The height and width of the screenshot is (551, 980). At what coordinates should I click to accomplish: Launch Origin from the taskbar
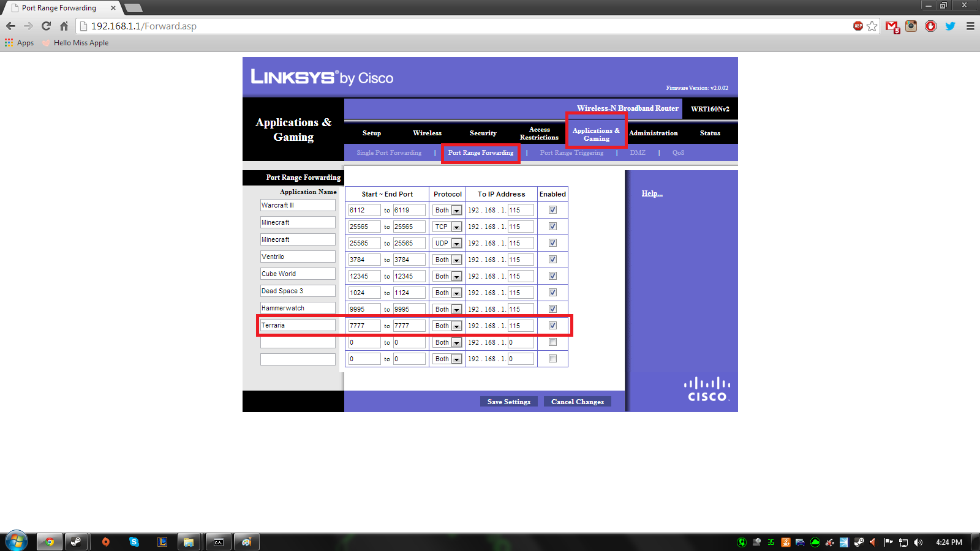point(105,542)
